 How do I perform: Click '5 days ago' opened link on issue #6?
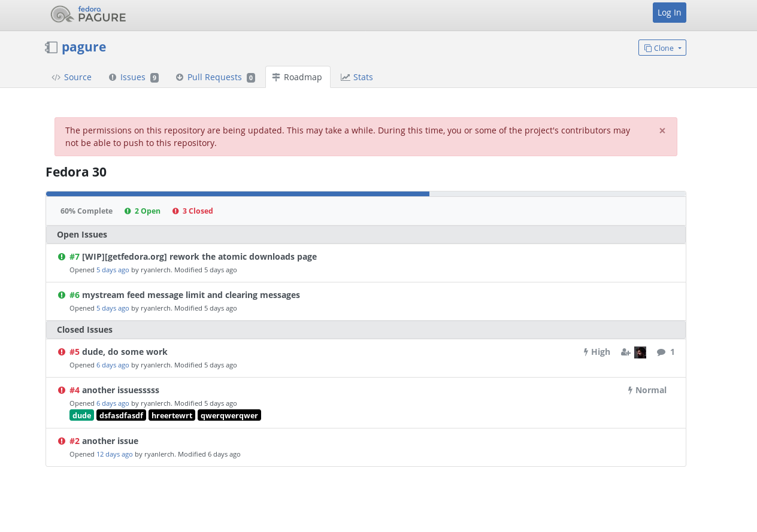click(113, 308)
